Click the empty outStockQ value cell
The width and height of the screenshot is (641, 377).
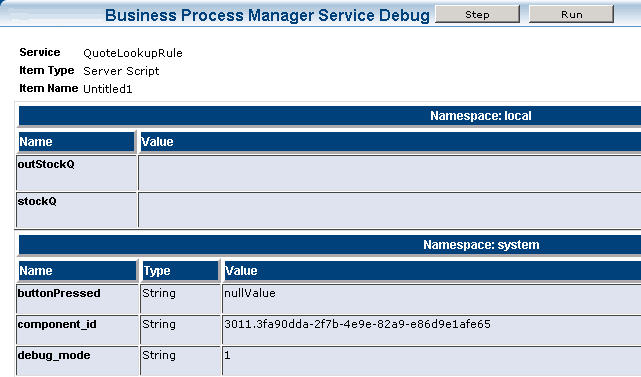coord(390,173)
